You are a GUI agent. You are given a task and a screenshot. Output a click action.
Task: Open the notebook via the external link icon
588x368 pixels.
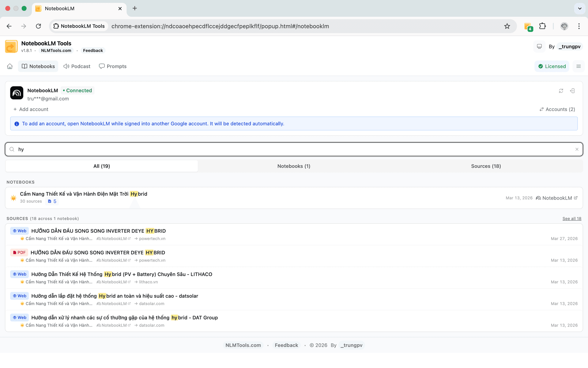pyautogui.click(x=576, y=198)
